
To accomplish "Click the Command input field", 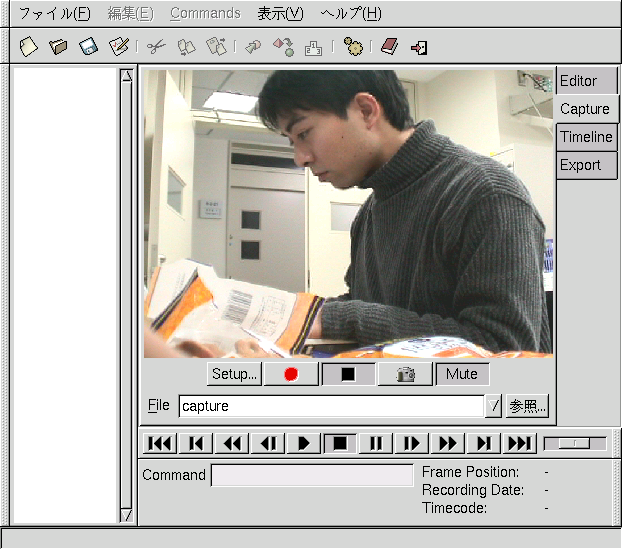I will tap(312, 475).
